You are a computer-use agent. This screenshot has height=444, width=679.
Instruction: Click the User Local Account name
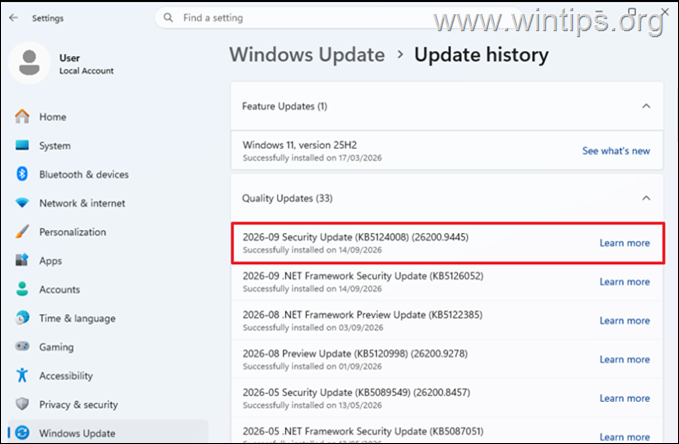pyautogui.click(x=86, y=64)
